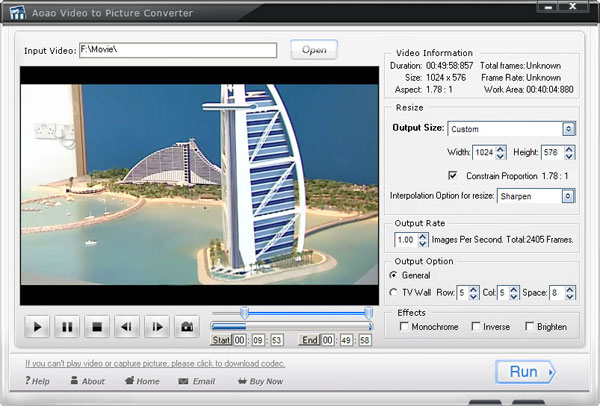Click the work area start slider handle

point(245,313)
